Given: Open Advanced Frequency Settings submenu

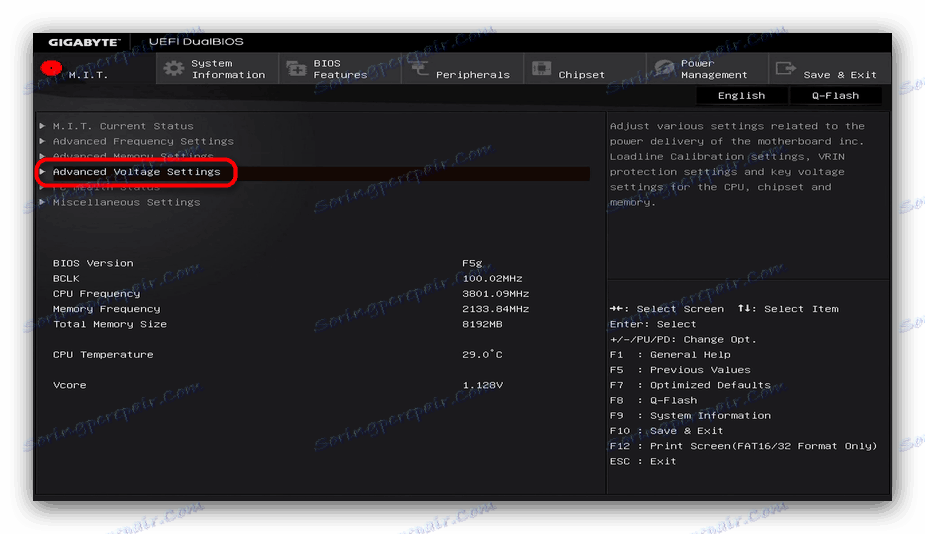Looking at the screenshot, I should (x=143, y=141).
